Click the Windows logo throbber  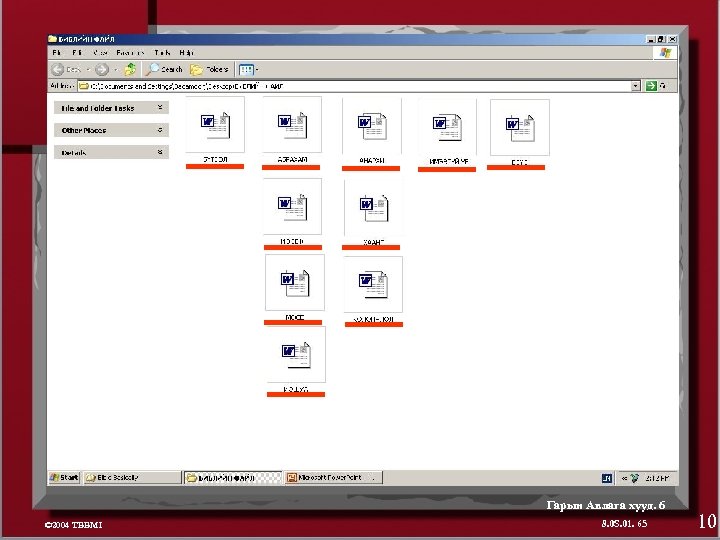665,53
